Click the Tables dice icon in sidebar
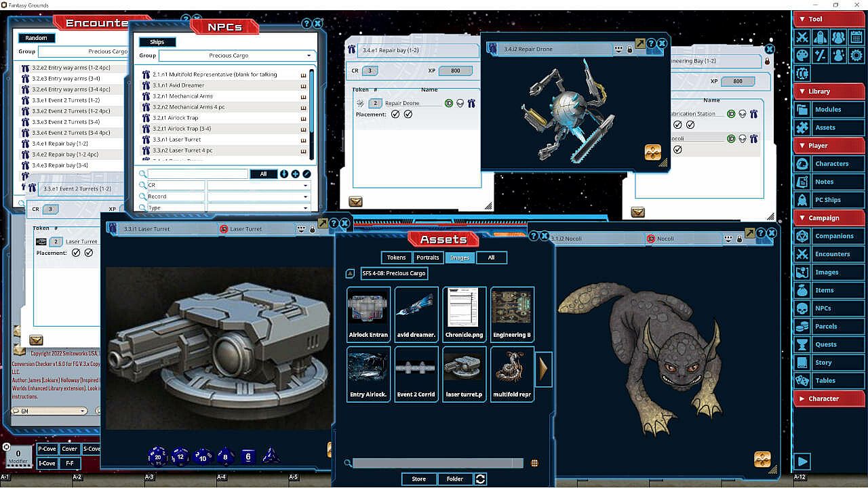Screen dimensions: 868x488 coord(802,380)
